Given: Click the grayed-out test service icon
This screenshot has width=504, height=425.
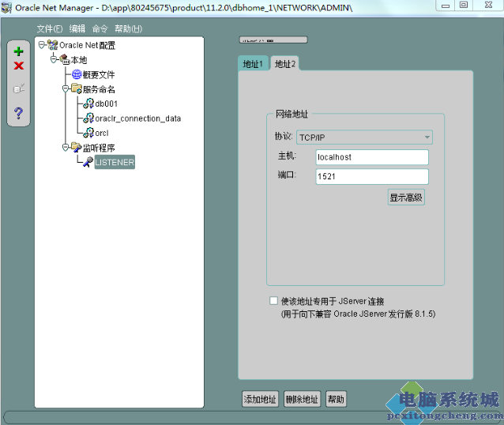Looking at the screenshot, I should click(x=19, y=88).
